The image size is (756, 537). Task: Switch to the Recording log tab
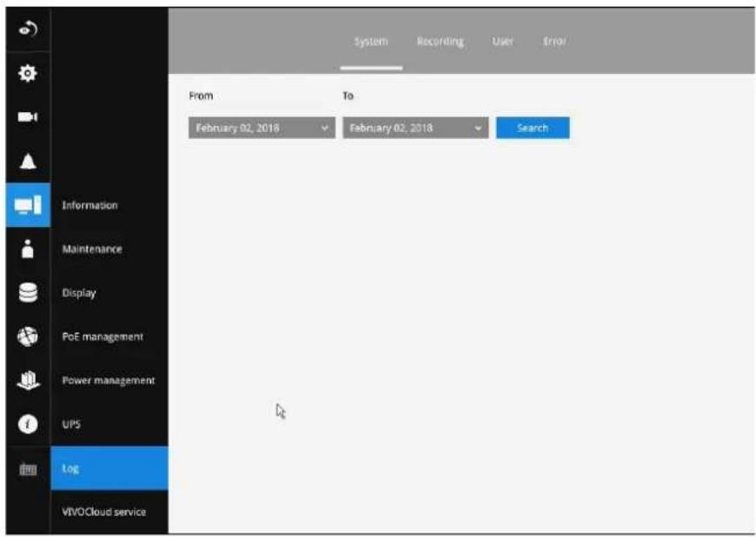pyautogui.click(x=441, y=42)
